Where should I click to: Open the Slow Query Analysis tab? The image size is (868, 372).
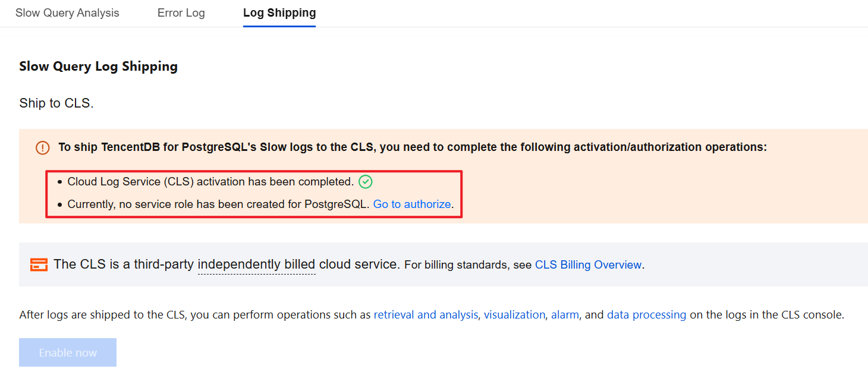(67, 13)
